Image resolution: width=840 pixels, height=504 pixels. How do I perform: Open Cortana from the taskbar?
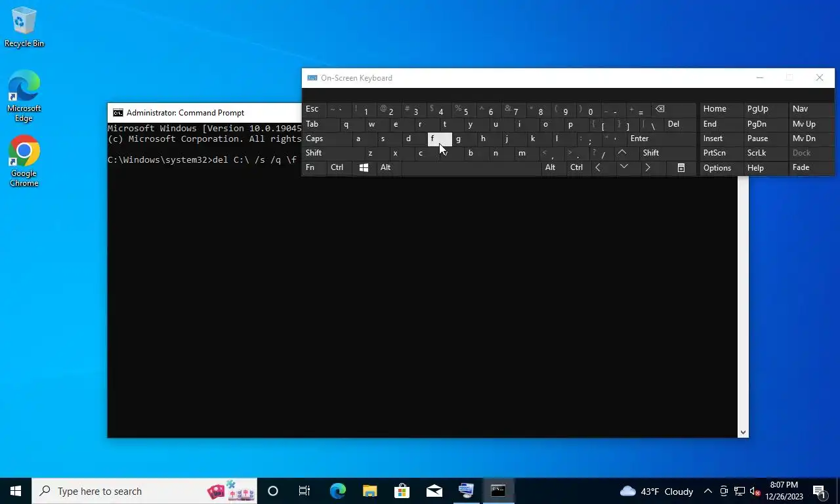click(x=273, y=491)
